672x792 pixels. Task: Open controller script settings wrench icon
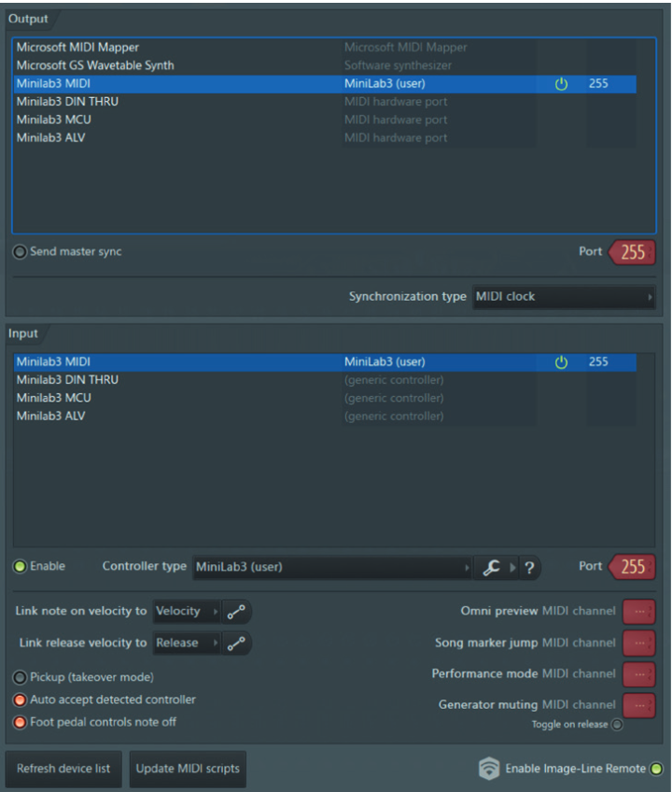pos(491,567)
